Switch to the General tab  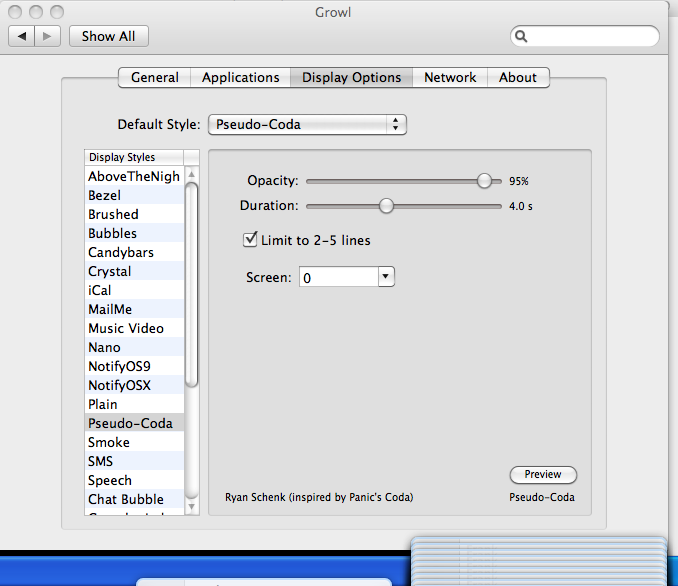(155, 77)
